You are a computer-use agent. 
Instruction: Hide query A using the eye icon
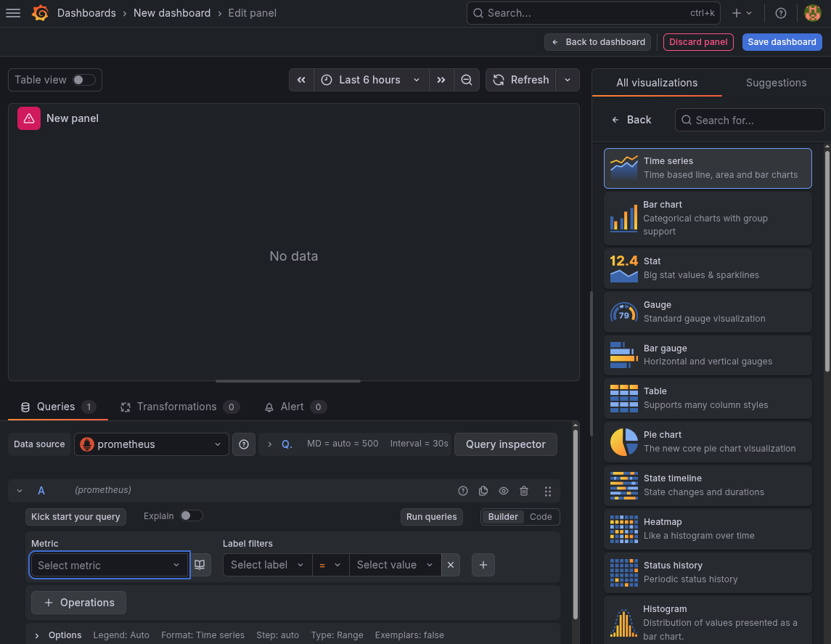(504, 491)
